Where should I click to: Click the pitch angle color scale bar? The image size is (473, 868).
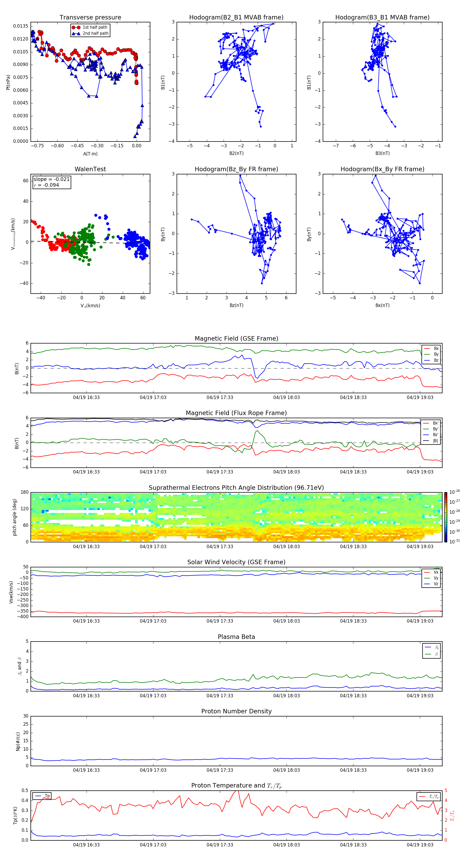click(x=445, y=517)
